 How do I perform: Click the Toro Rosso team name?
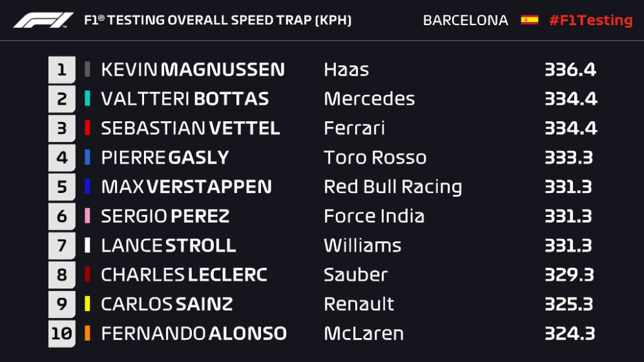pos(375,157)
